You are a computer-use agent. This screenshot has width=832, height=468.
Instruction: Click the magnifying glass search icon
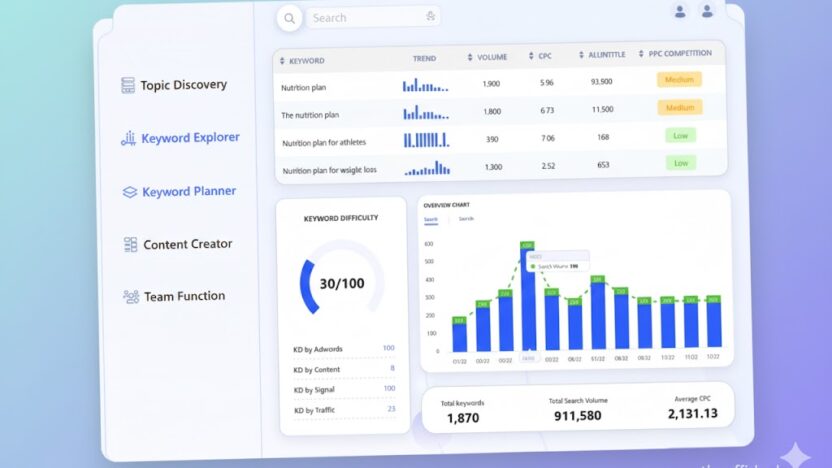[289, 18]
